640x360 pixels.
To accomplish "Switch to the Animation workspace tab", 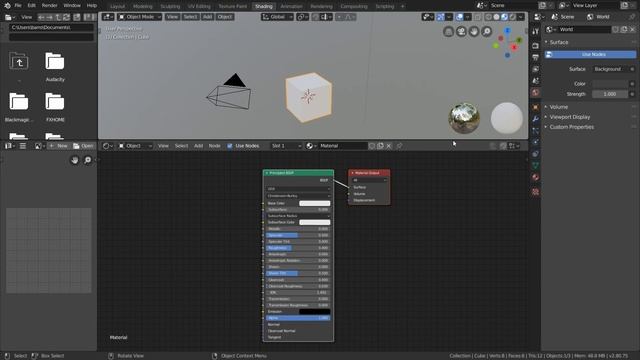I will coord(291,7).
